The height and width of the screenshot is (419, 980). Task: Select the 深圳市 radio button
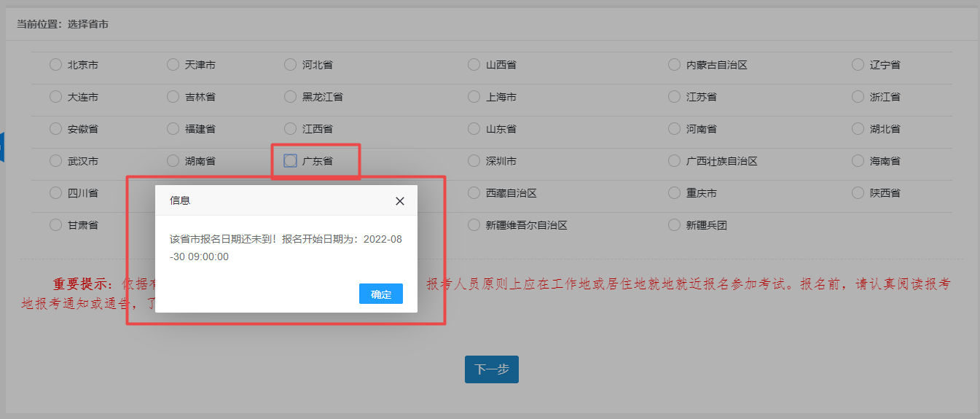pos(474,161)
